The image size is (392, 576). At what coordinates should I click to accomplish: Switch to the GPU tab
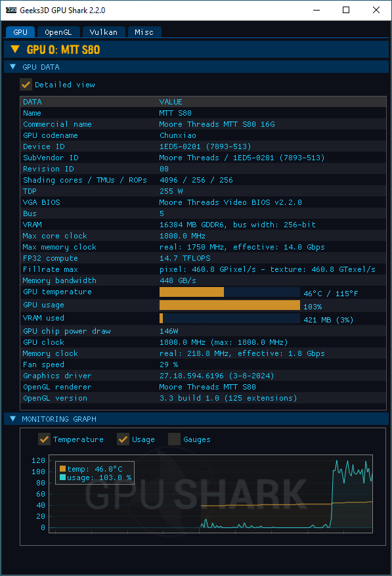click(20, 32)
